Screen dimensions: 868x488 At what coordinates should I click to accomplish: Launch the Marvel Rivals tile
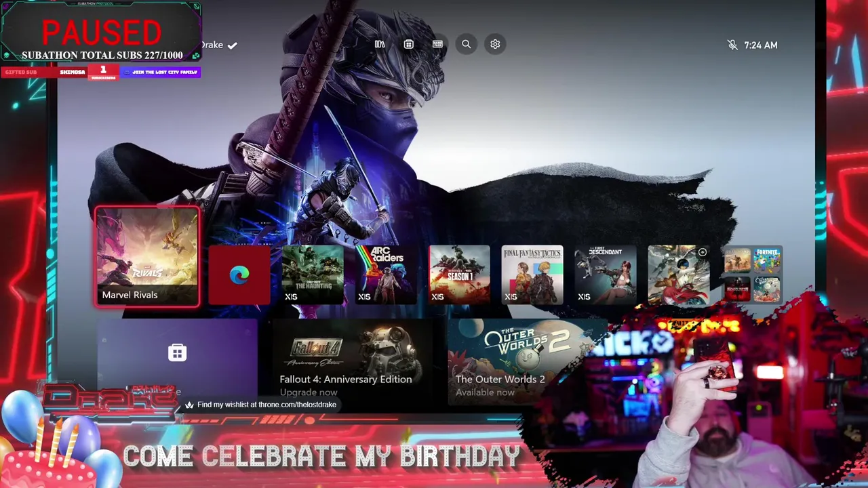147,257
